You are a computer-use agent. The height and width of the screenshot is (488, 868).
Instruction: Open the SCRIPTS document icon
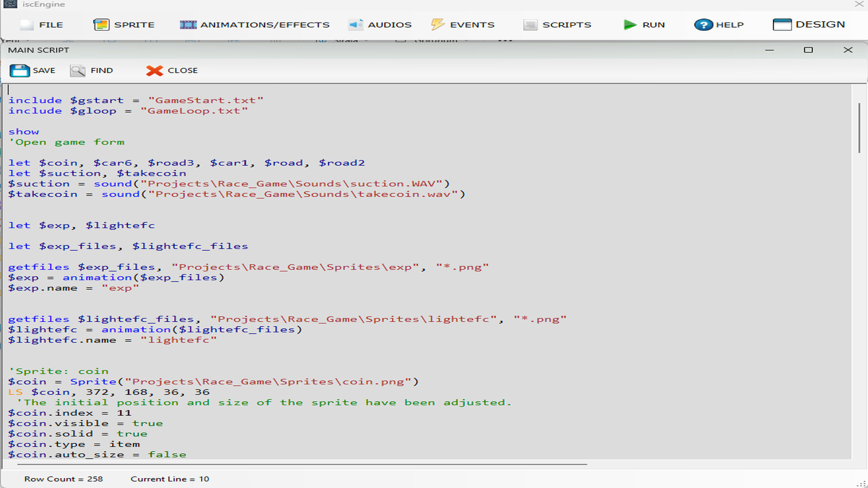[x=530, y=24]
